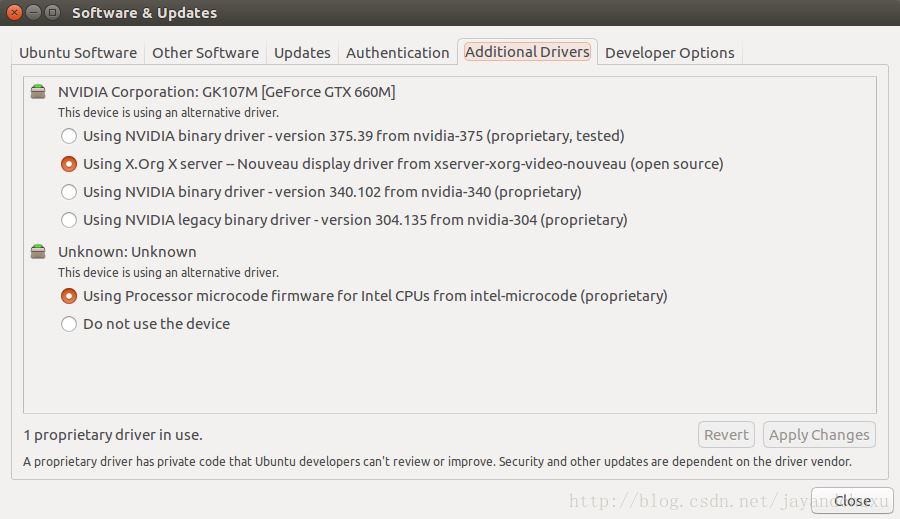Viewport: 900px width, 519px height.
Task: Switch to Ubuntu Software tab
Action: pyautogui.click(x=78, y=53)
